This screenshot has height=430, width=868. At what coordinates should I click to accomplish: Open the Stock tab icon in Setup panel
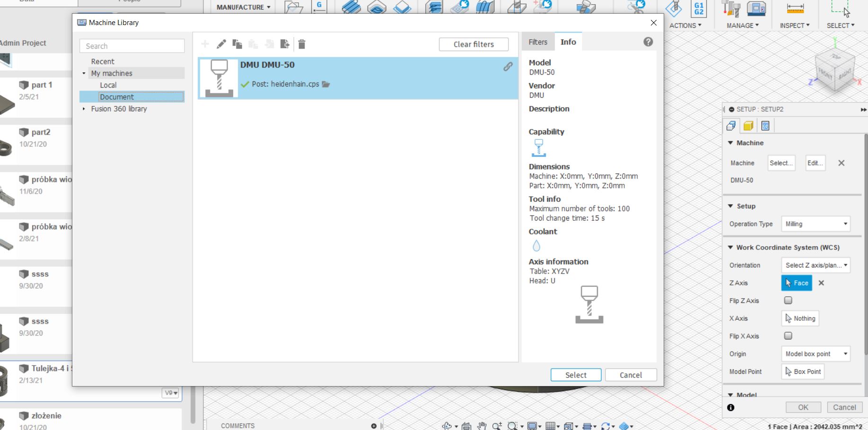point(748,126)
